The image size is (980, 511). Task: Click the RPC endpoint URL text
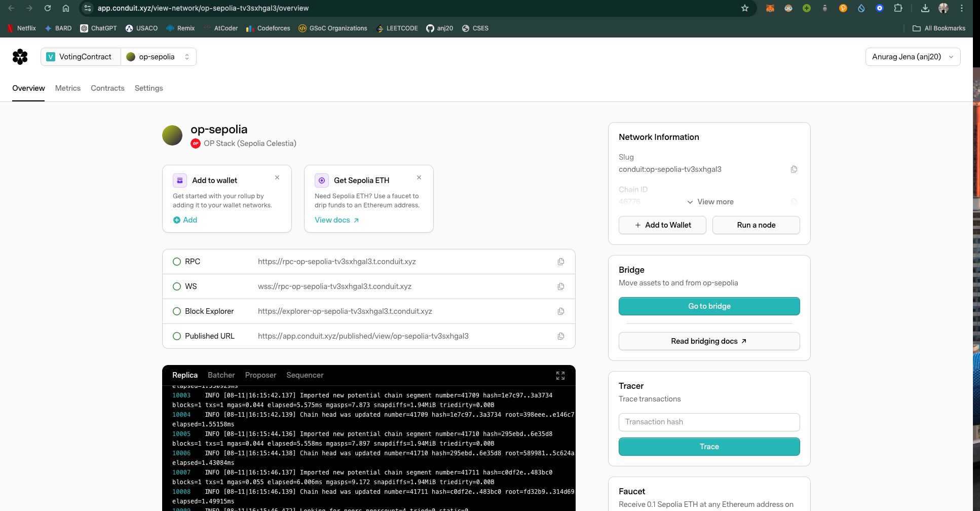(337, 262)
